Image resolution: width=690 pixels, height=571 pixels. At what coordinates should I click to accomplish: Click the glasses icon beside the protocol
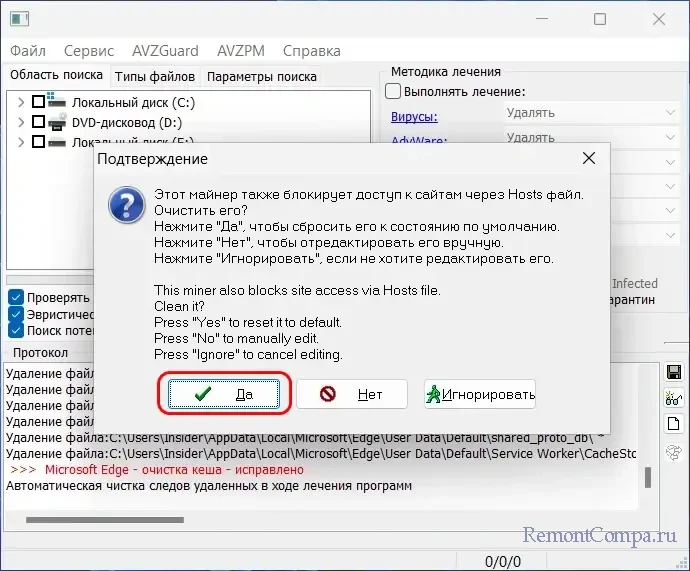pos(673,398)
